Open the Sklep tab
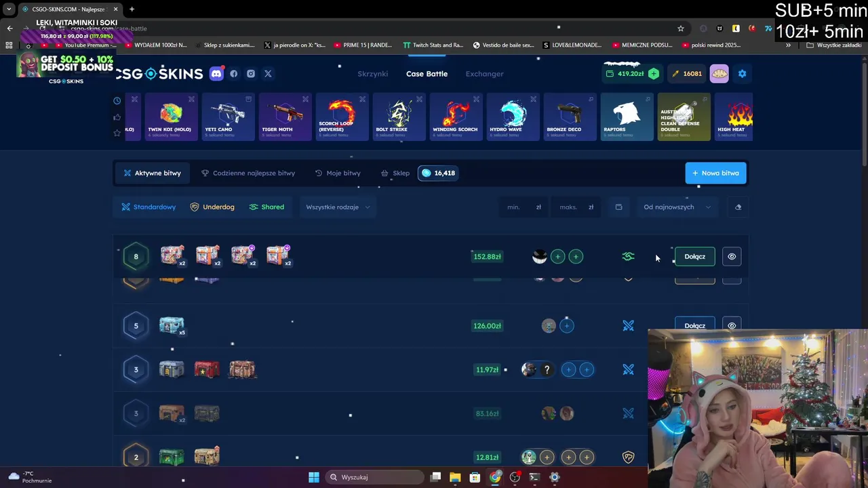 [395, 173]
